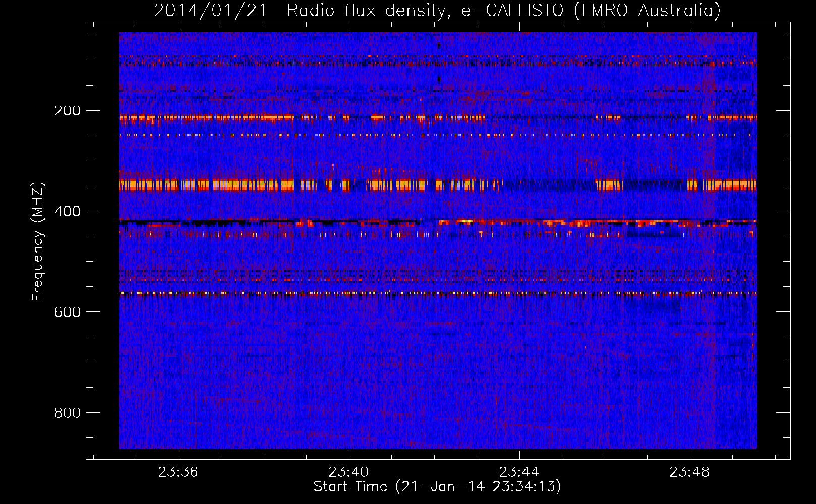The width and height of the screenshot is (816, 504).
Task: Click the 800 frequency tick label
Action: [68, 413]
